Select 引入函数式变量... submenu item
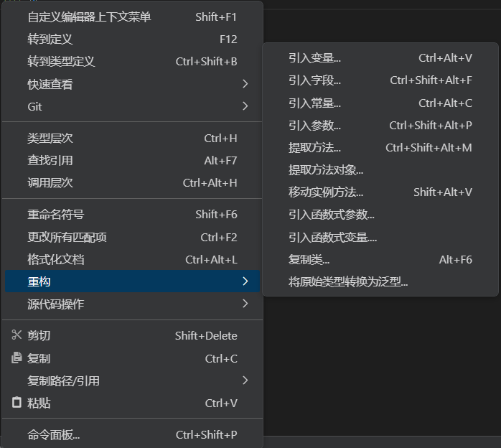 tap(380, 238)
